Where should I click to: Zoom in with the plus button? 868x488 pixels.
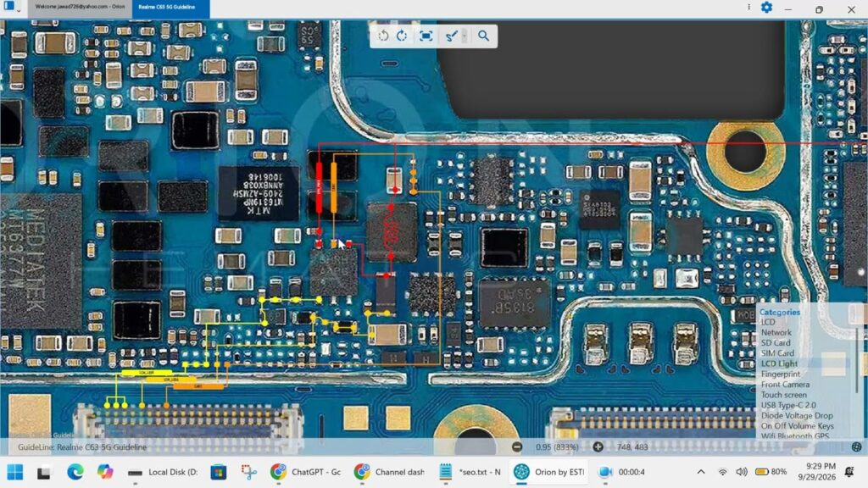point(598,447)
